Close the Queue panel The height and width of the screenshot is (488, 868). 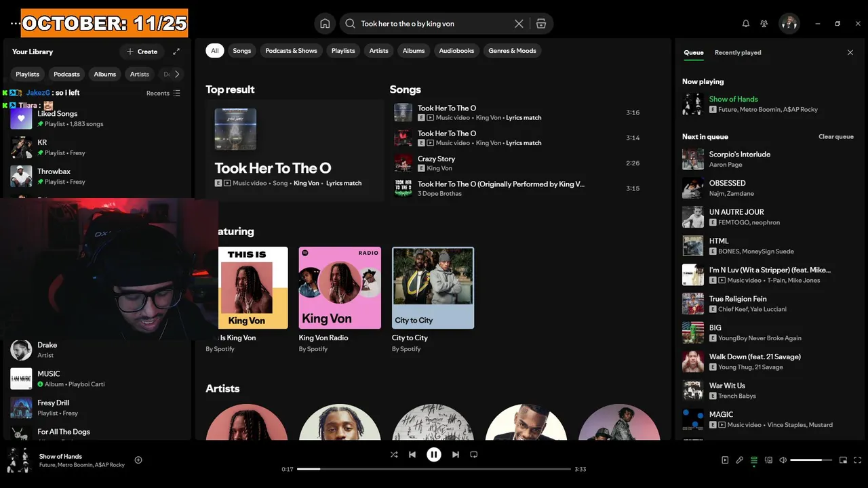[x=850, y=52]
